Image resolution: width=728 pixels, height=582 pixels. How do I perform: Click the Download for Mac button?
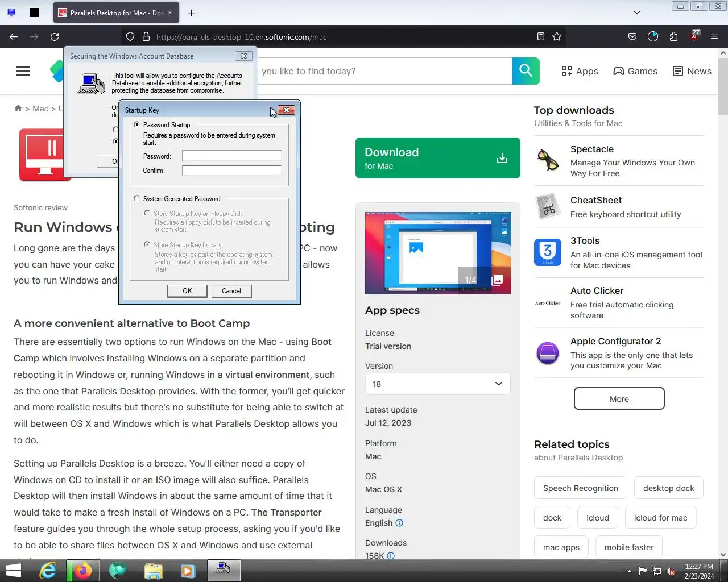pos(438,158)
